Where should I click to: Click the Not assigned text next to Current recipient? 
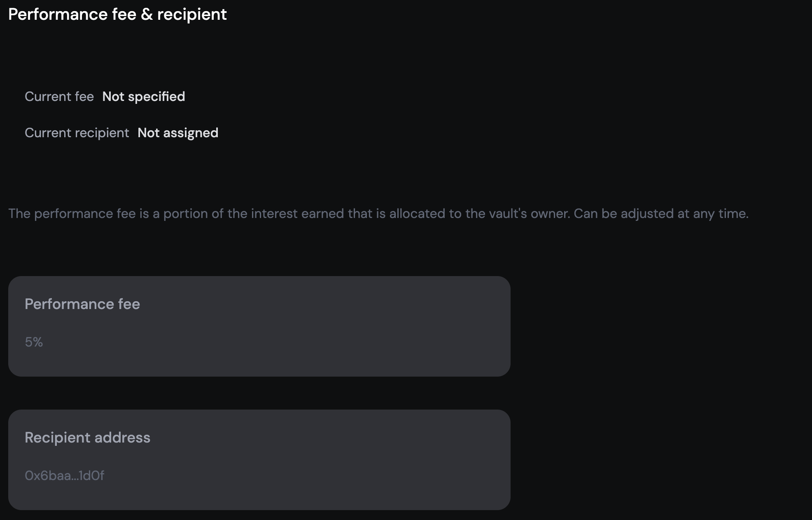178,133
